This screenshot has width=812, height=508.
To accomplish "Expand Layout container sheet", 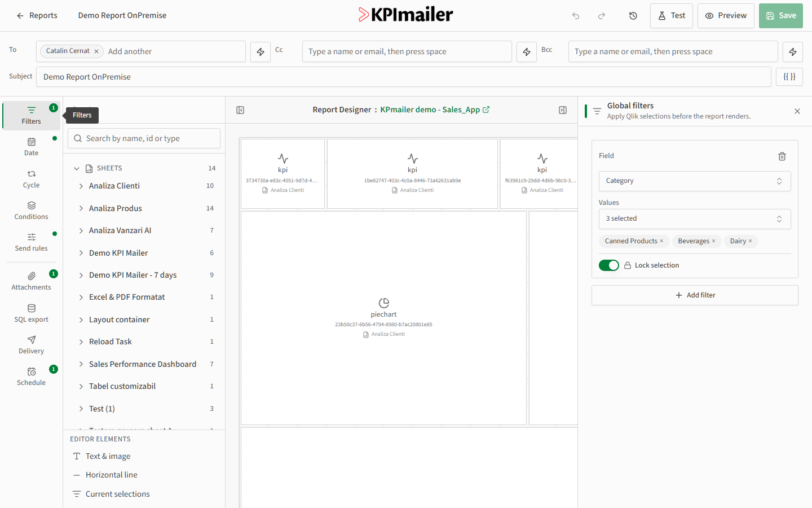I will [x=81, y=320].
